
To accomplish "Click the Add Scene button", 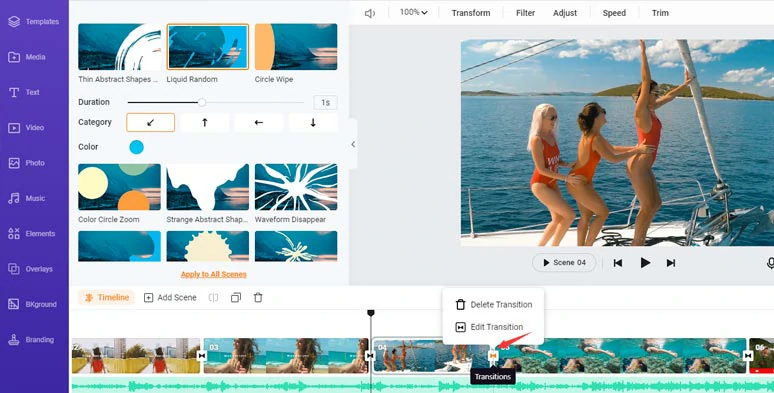I will pos(170,298).
